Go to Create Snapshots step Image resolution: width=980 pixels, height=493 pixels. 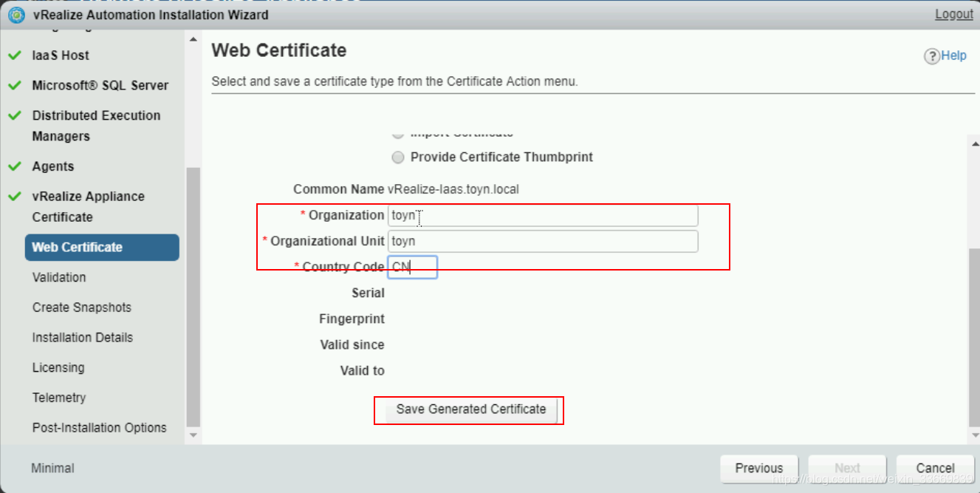coord(82,307)
